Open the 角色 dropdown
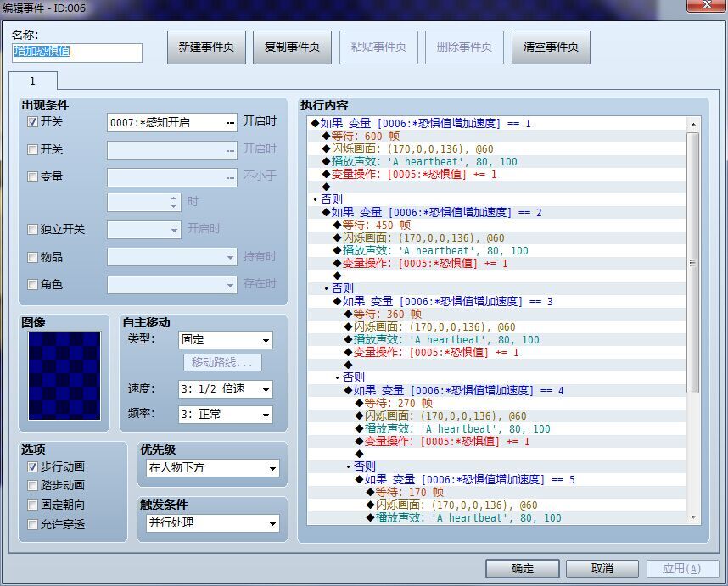Viewport: 728px width, 586px height. 172,284
